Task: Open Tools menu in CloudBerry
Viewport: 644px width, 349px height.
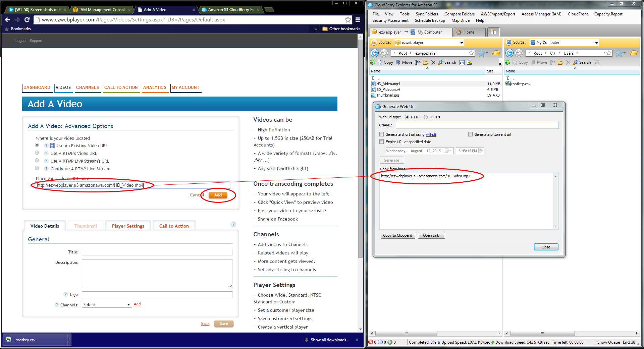Action: pos(405,14)
